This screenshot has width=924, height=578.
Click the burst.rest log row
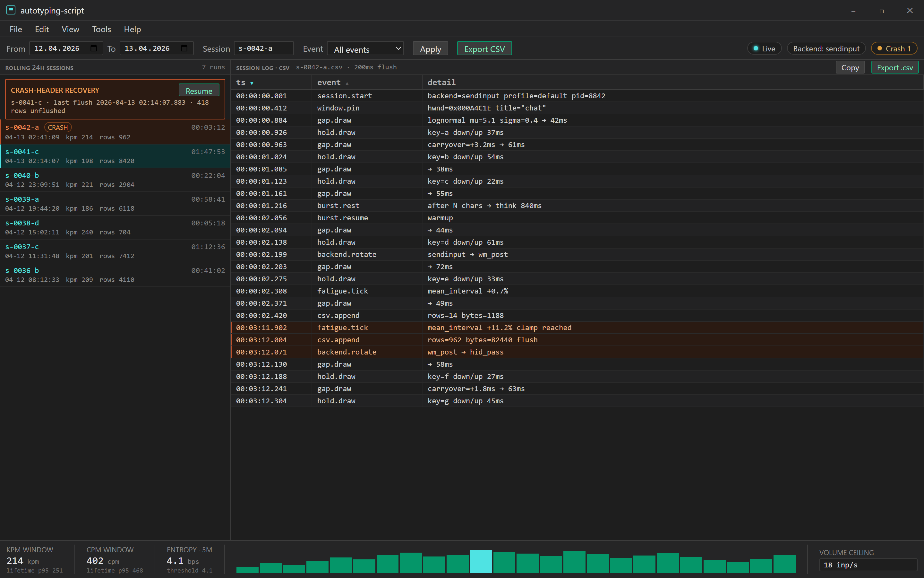pyautogui.click(x=577, y=205)
